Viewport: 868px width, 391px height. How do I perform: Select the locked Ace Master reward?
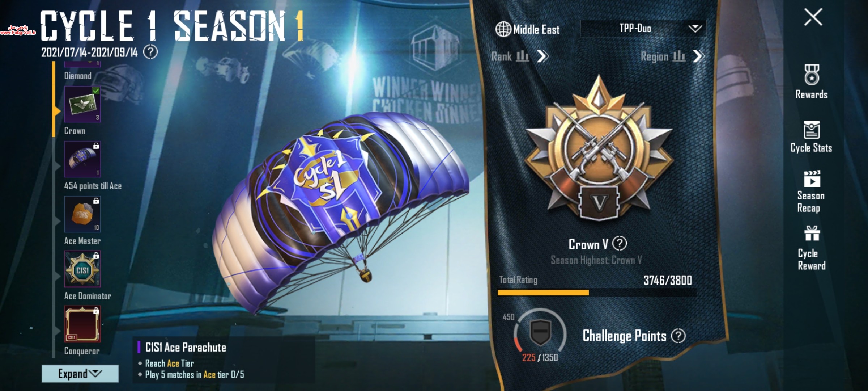[82, 214]
